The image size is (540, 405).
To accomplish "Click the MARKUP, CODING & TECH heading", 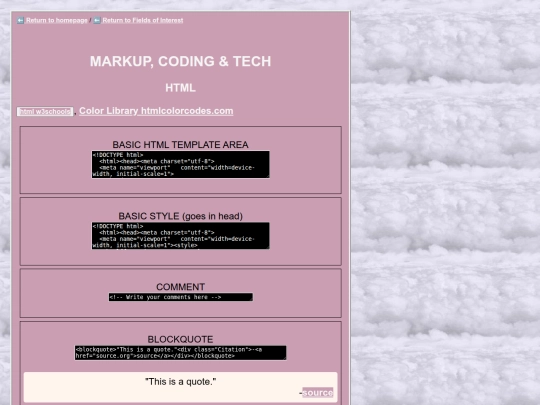I will click(180, 61).
